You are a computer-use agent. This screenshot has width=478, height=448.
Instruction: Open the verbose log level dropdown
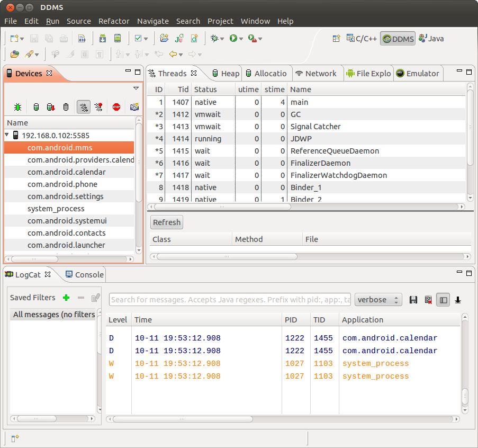point(378,300)
